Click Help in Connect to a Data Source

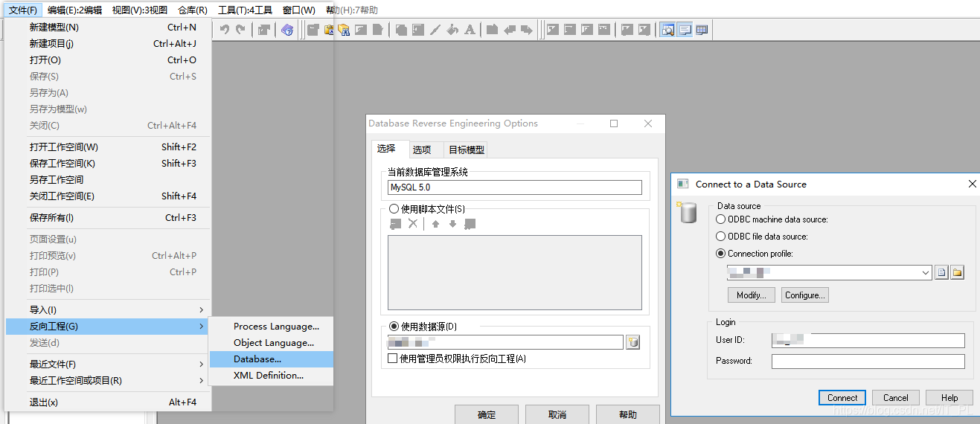pyautogui.click(x=949, y=397)
